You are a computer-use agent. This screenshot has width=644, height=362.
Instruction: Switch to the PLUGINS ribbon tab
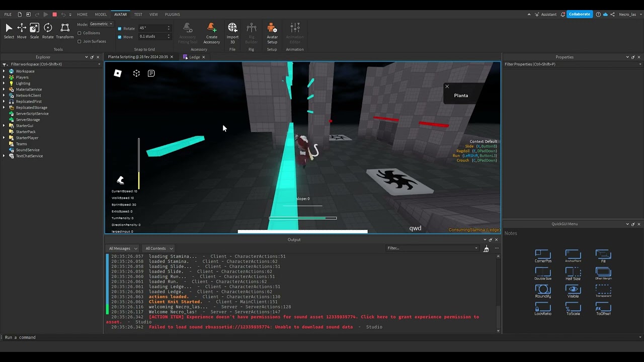(172, 15)
